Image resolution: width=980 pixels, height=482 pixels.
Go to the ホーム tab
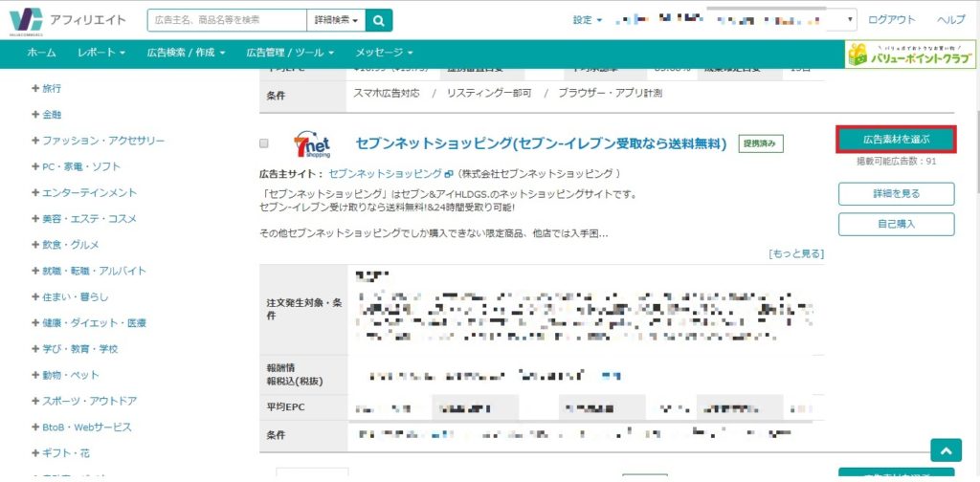pyautogui.click(x=41, y=53)
